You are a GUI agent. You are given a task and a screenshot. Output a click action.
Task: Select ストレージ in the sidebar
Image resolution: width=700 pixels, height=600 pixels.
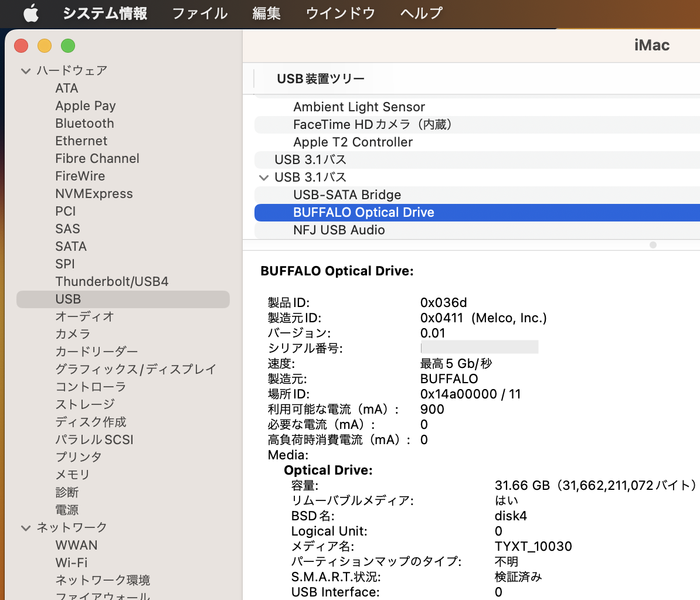pyautogui.click(x=85, y=405)
